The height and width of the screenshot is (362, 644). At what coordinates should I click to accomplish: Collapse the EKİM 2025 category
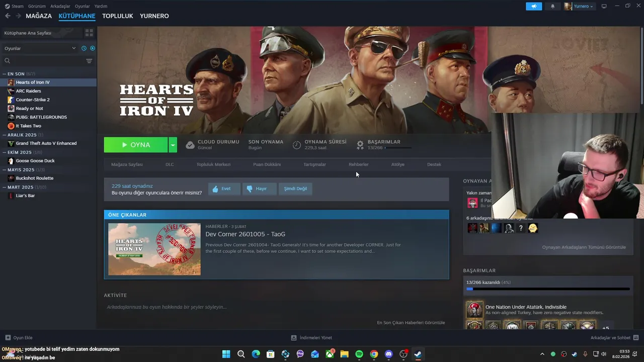click(5, 152)
